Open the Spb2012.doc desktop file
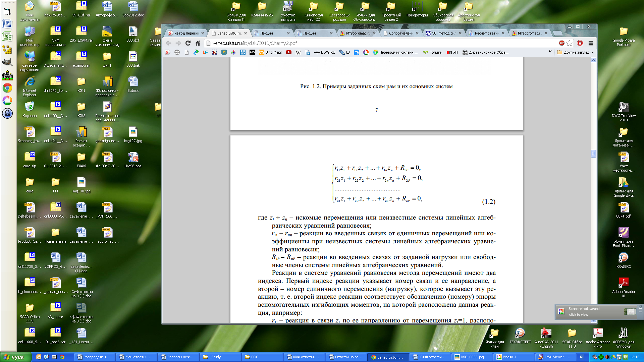 click(x=133, y=9)
